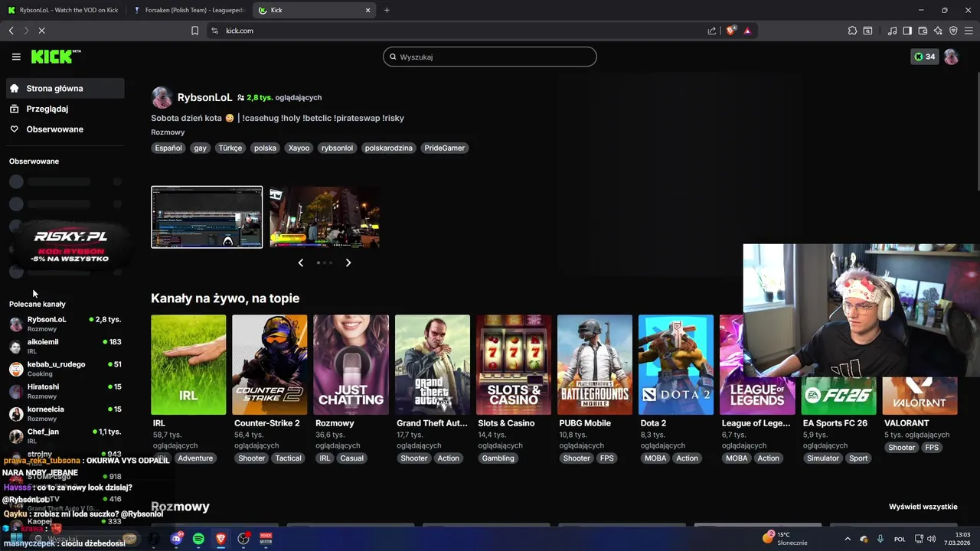Open the Leo AI sparkle icon

point(938,31)
